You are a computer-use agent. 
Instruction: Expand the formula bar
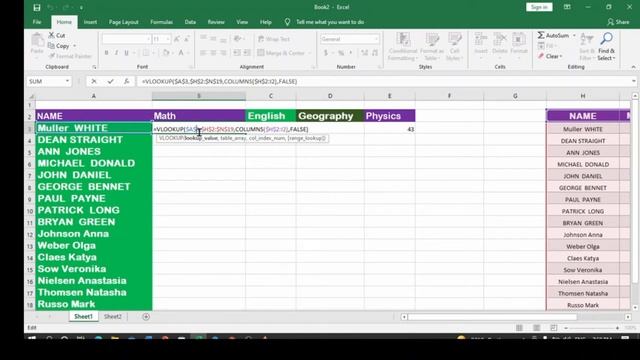coord(633,81)
